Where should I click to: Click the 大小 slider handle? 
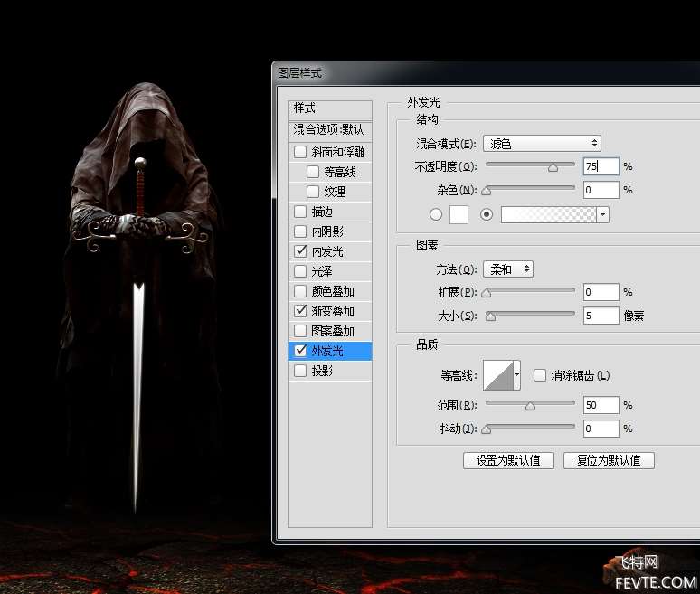click(490, 316)
